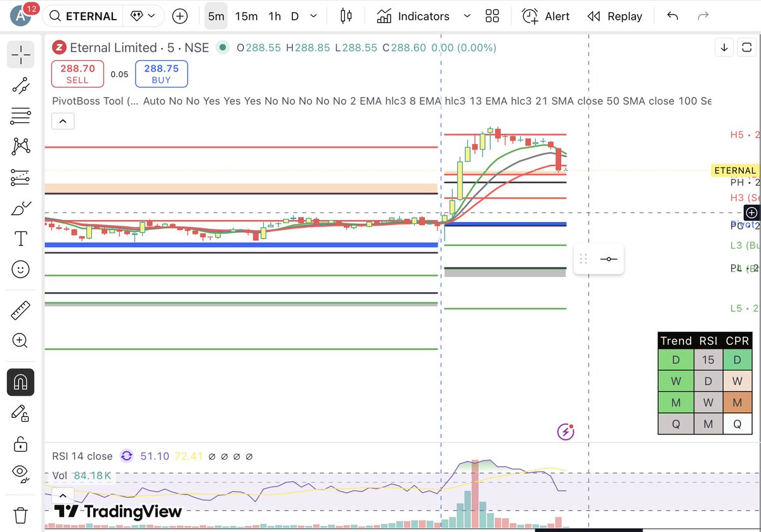761x532 pixels.
Task: Click the plus button on the price scale
Action: pos(751,213)
